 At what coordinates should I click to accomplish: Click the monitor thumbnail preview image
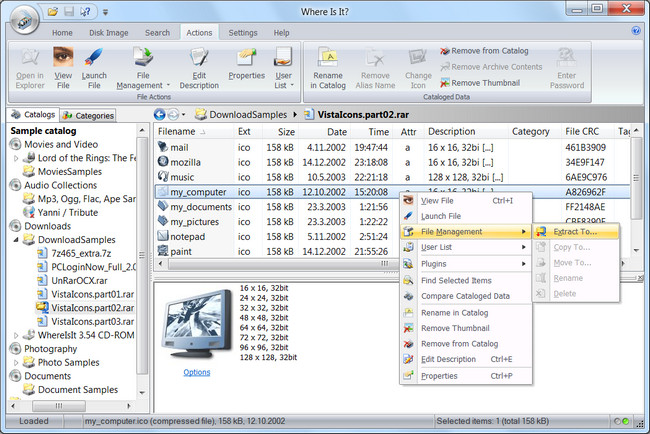(x=197, y=323)
